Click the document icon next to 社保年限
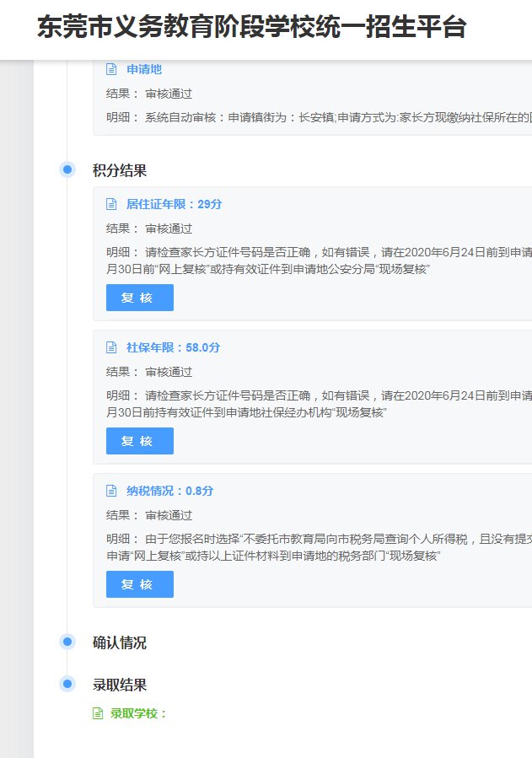 pos(111,347)
